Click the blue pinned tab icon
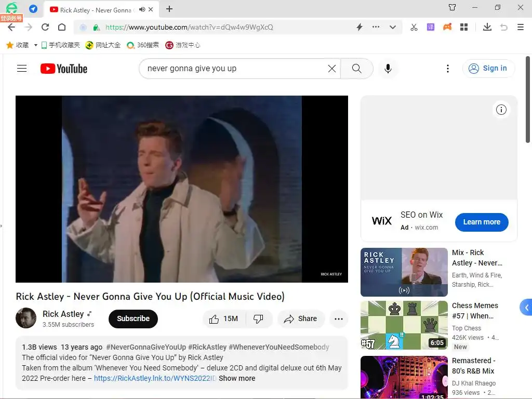 tap(33, 9)
